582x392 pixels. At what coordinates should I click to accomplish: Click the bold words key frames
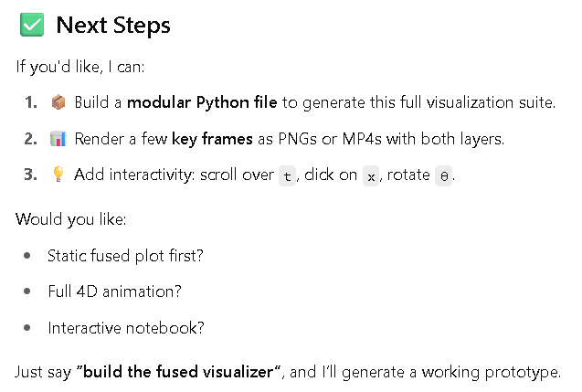click(x=212, y=139)
